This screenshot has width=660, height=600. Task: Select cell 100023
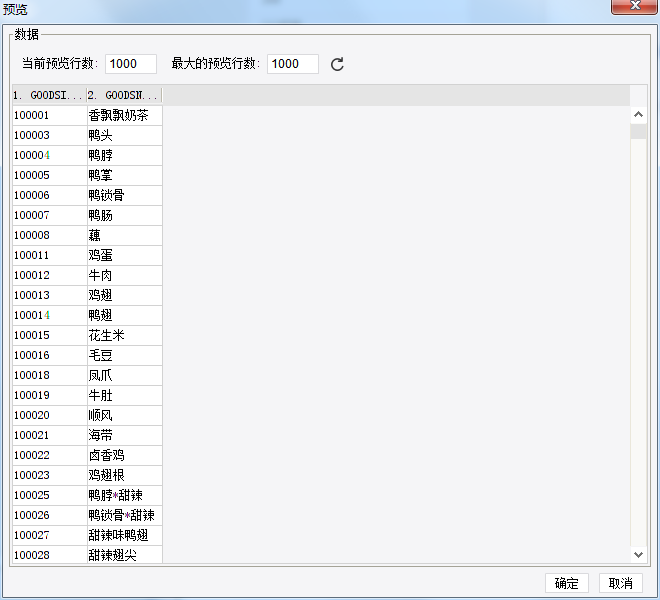click(x=50, y=475)
